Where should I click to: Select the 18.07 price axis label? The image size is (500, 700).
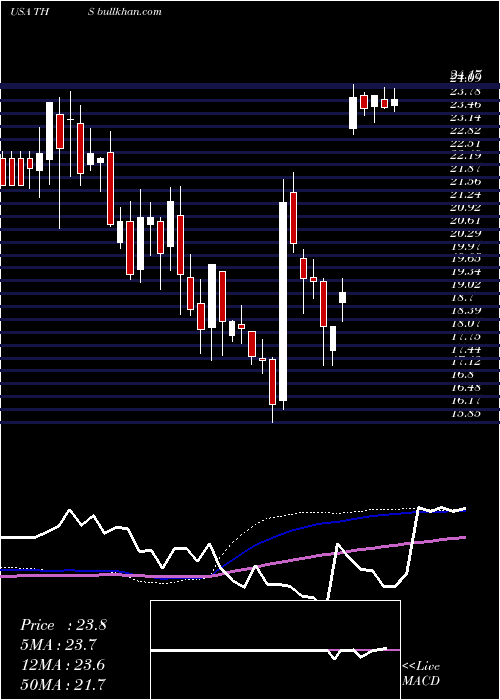pos(465,323)
